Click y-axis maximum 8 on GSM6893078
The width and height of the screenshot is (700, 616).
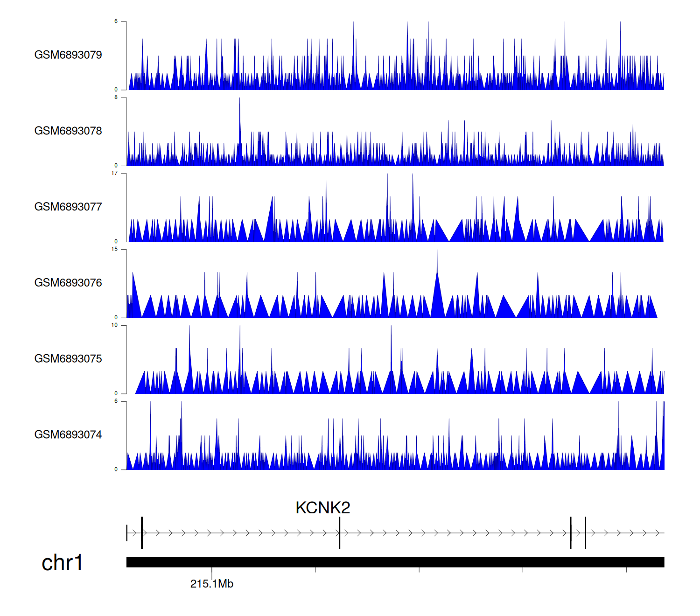tap(116, 98)
